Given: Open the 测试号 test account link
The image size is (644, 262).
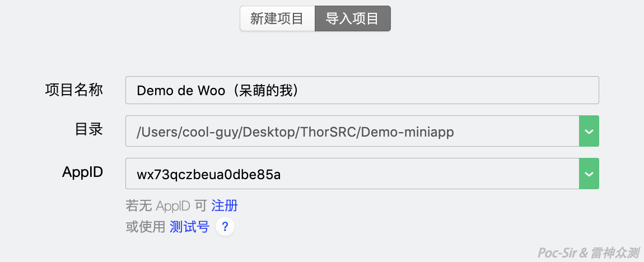Looking at the screenshot, I should pyautogui.click(x=190, y=227).
